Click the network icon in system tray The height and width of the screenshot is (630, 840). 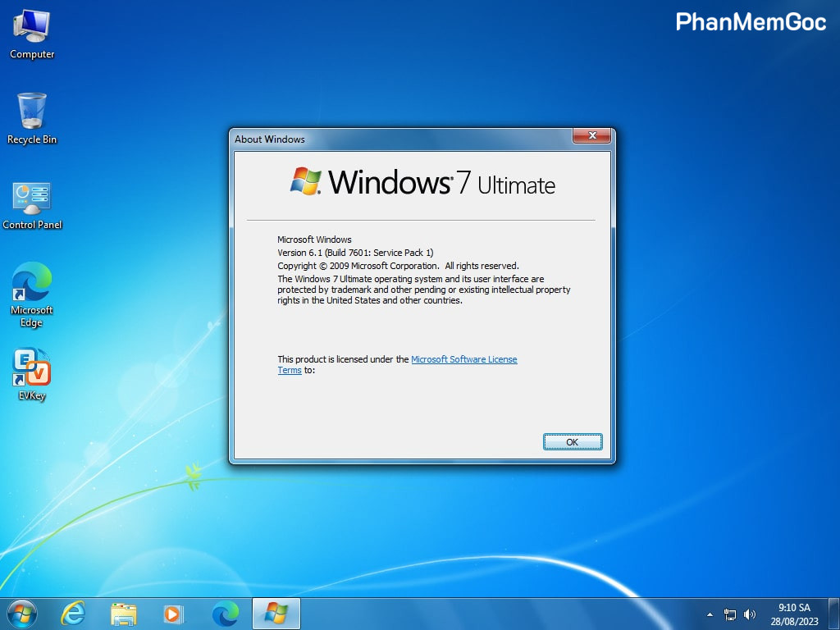click(730, 614)
